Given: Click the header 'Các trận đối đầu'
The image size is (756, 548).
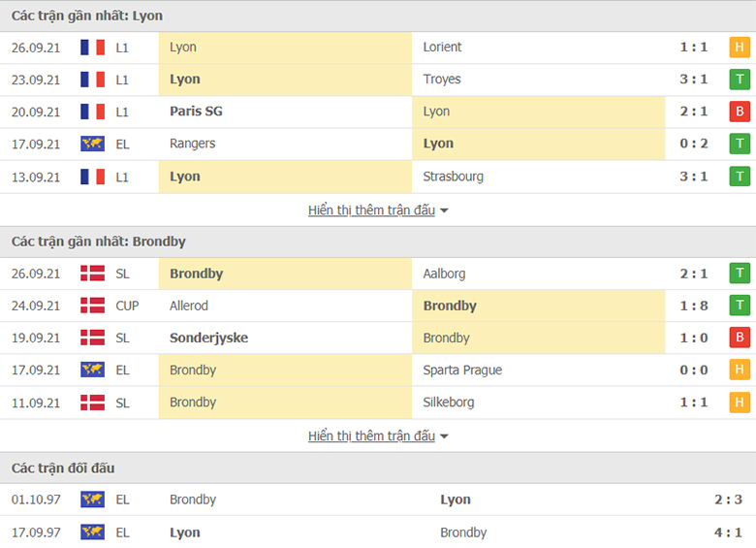Looking at the screenshot, I should pos(63,467).
